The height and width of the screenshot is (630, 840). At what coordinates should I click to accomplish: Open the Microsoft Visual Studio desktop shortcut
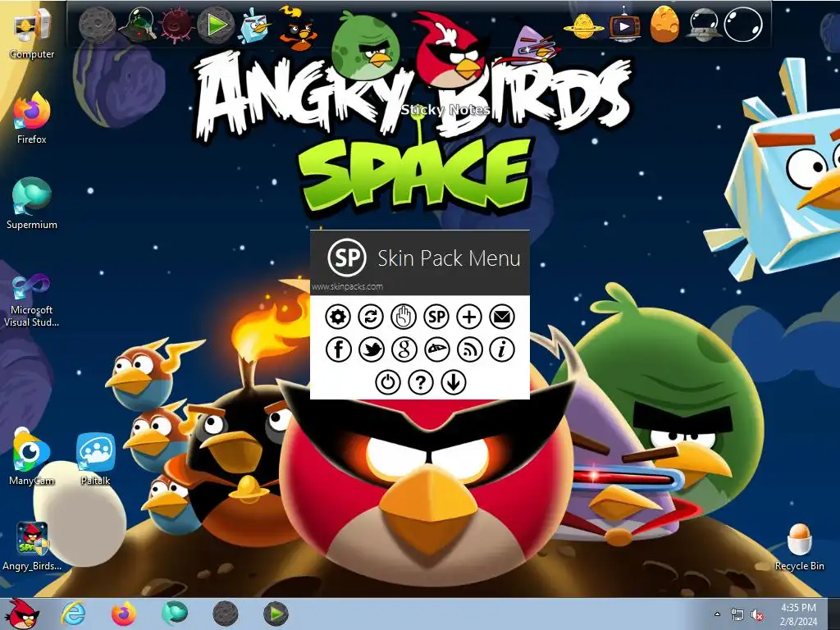[x=32, y=300]
